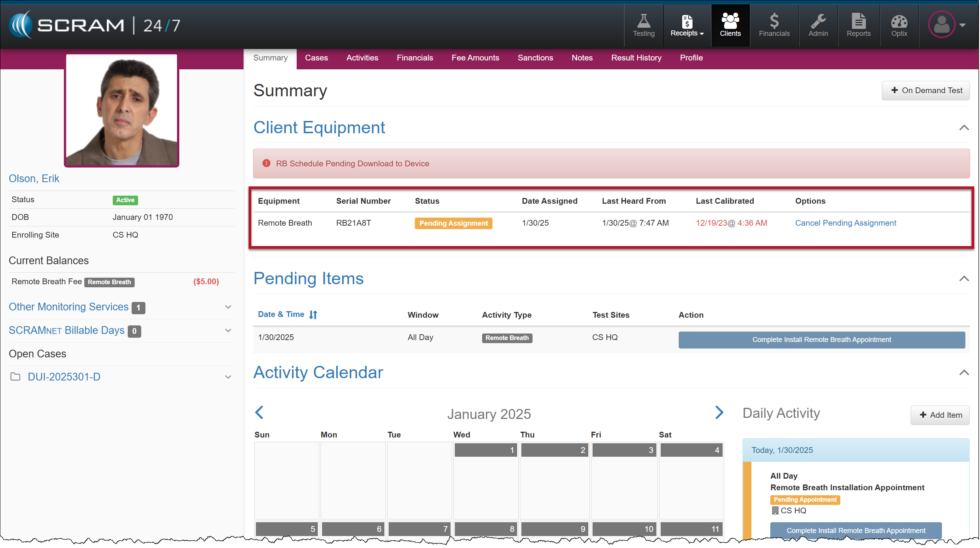Click the Add Item button

(940, 415)
